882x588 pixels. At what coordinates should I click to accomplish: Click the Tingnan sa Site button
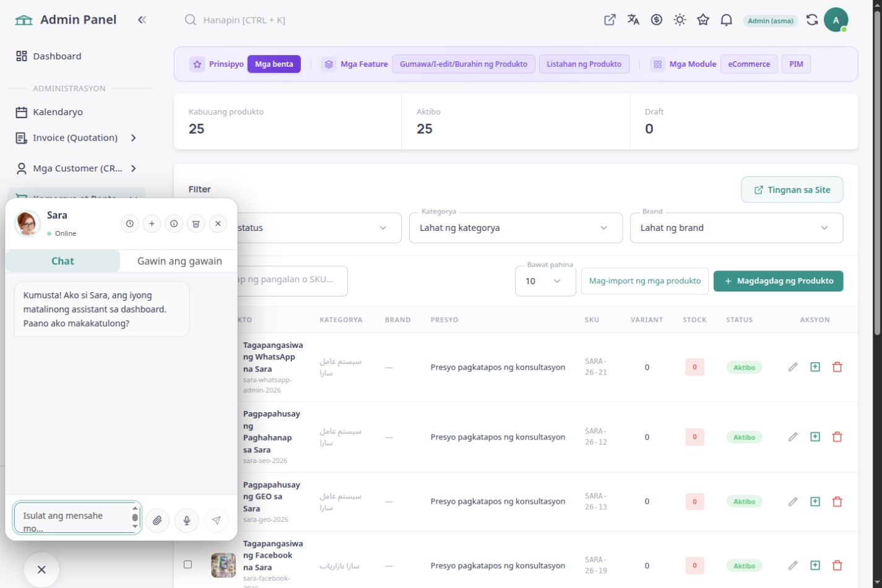[792, 190]
